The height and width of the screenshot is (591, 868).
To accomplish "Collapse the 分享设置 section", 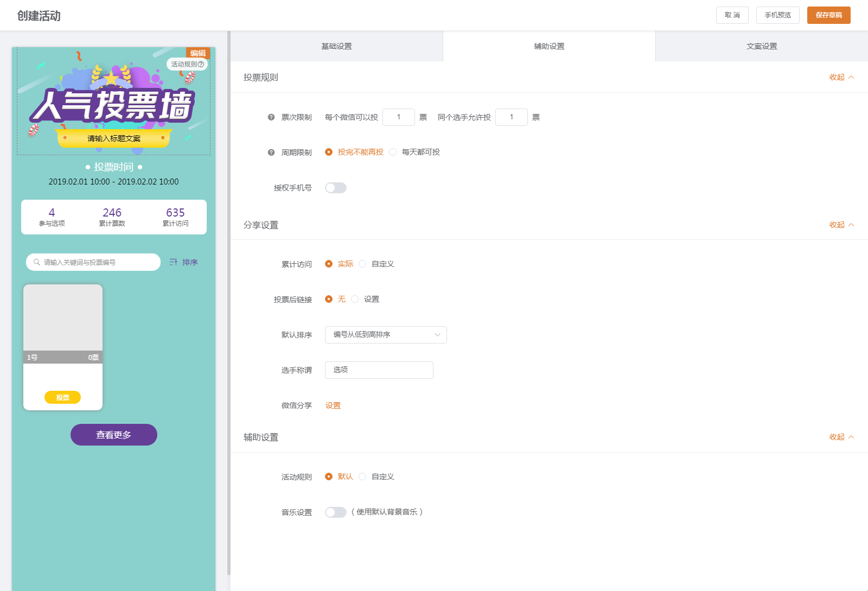I will pos(841,225).
